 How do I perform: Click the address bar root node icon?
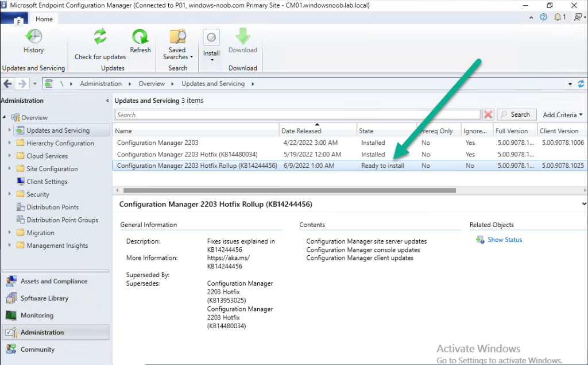48,84
